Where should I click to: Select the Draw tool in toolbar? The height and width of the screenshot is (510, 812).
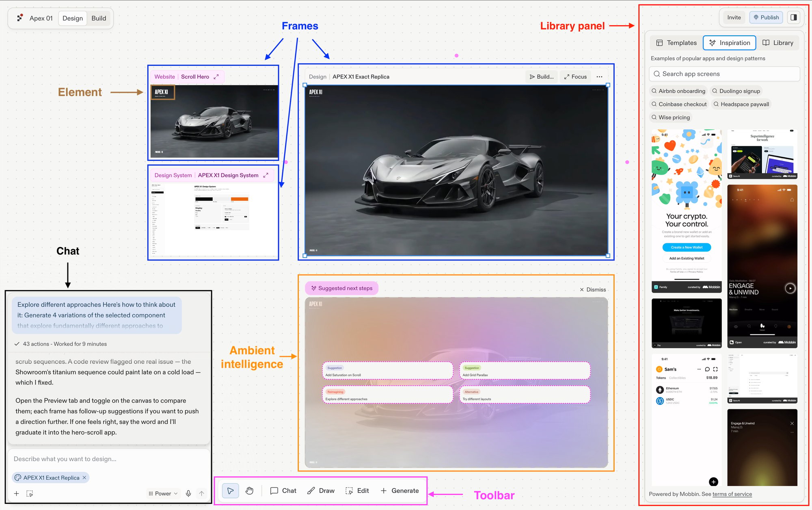click(321, 491)
